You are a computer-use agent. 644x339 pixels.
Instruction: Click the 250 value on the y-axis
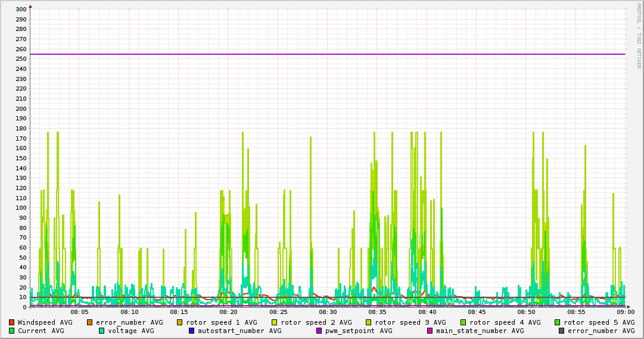point(21,59)
